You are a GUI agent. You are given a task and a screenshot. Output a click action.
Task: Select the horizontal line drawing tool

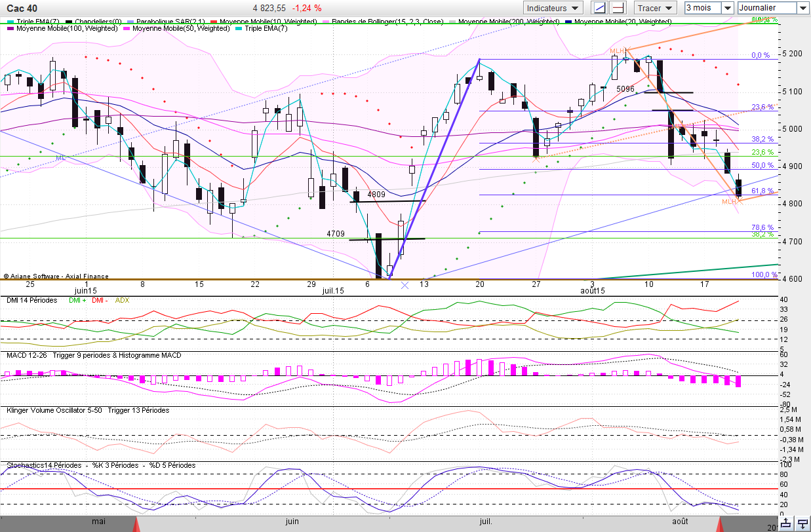click(618, 8)
